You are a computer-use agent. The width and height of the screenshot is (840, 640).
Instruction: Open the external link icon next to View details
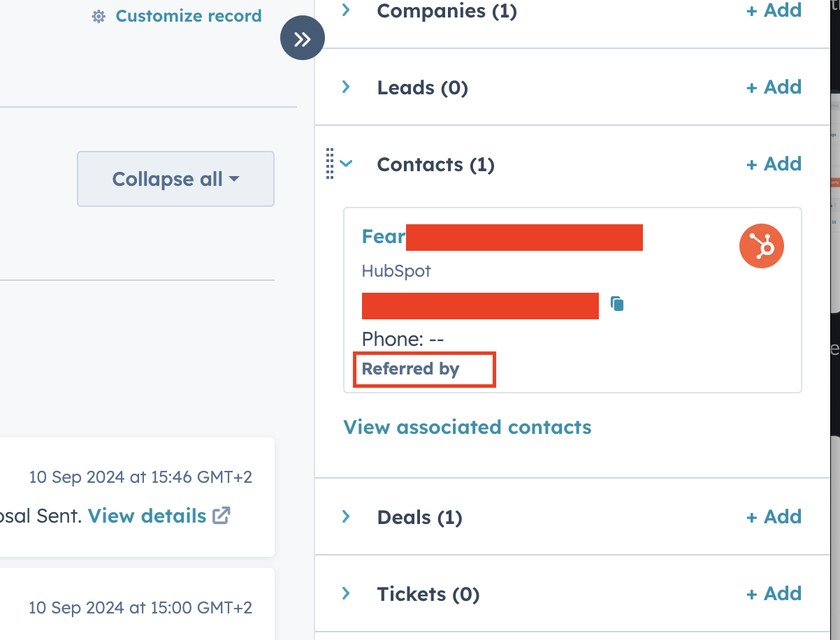(x=221, y=515)
